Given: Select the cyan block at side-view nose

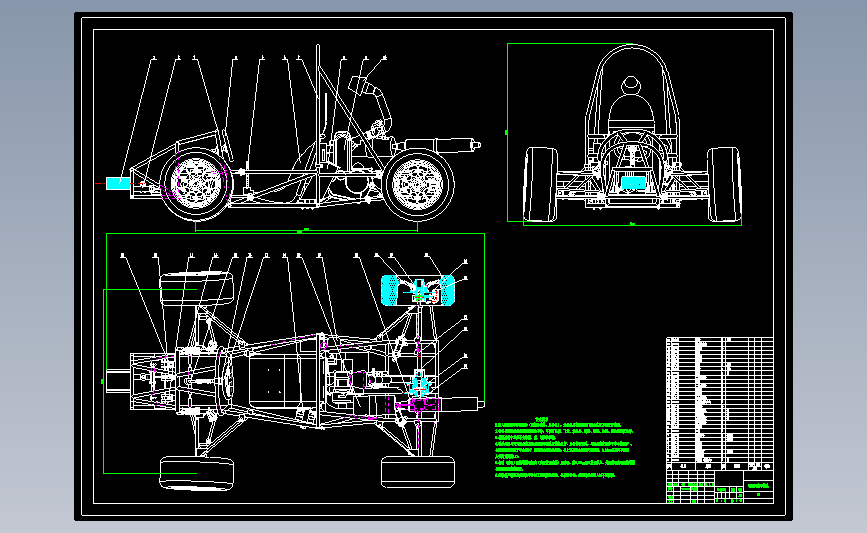Looking at the screenshot, I should point(118,183).
